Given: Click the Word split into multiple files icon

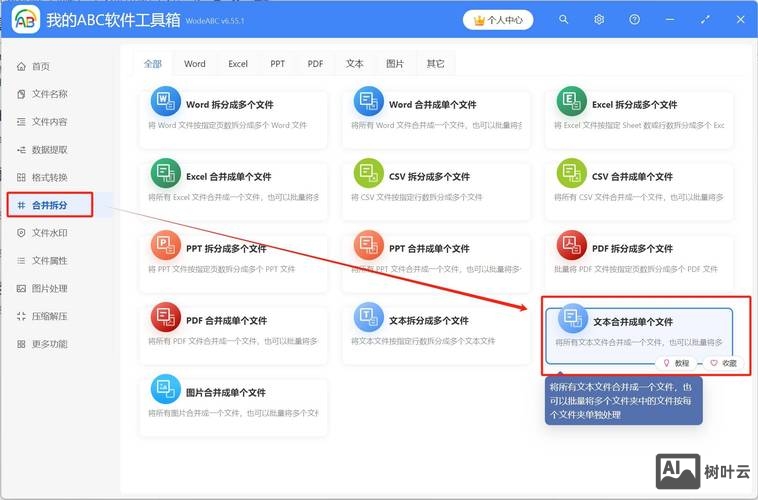Looking at the screenshot, I should pyautogui.click(x=165, y=101).
